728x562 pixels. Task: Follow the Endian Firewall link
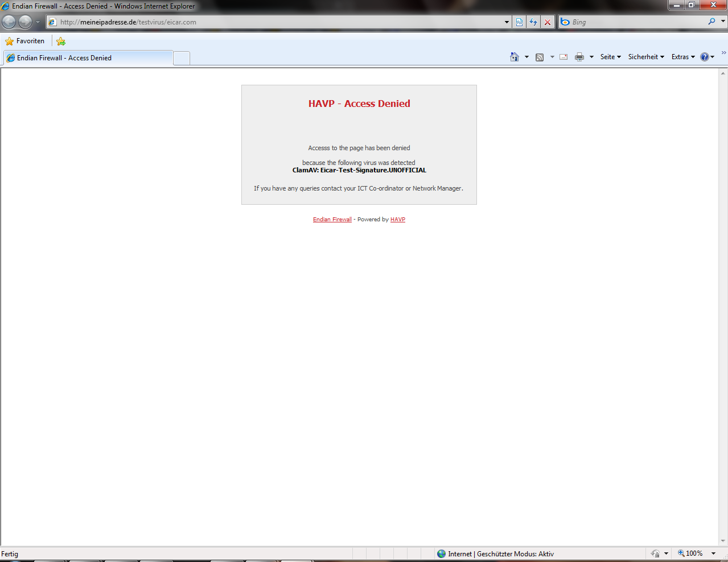click(x=332, y=220)
